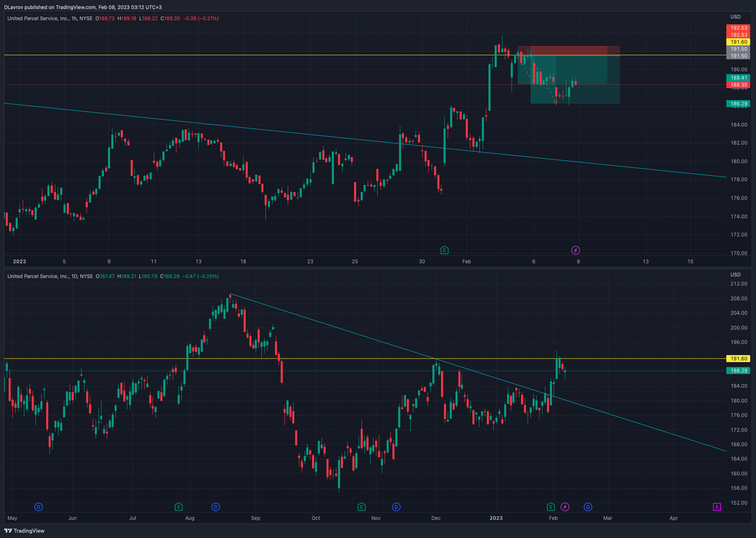Select yellow 191.60 price label on daily chart

click(738, 359)
